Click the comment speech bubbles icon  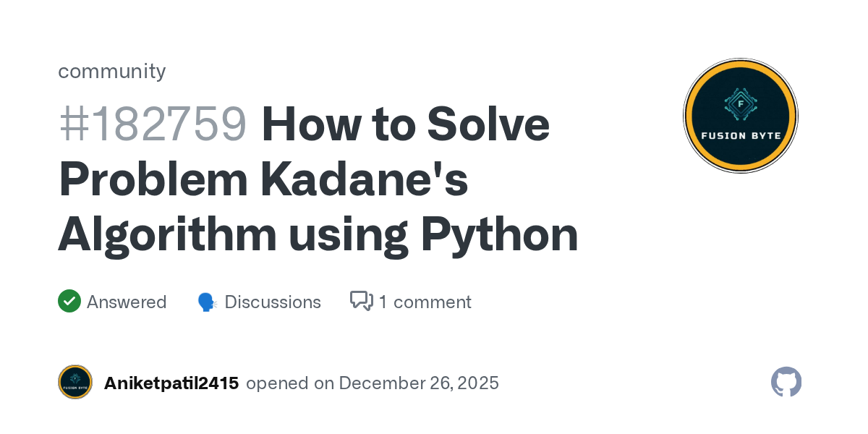click(361, 301)
